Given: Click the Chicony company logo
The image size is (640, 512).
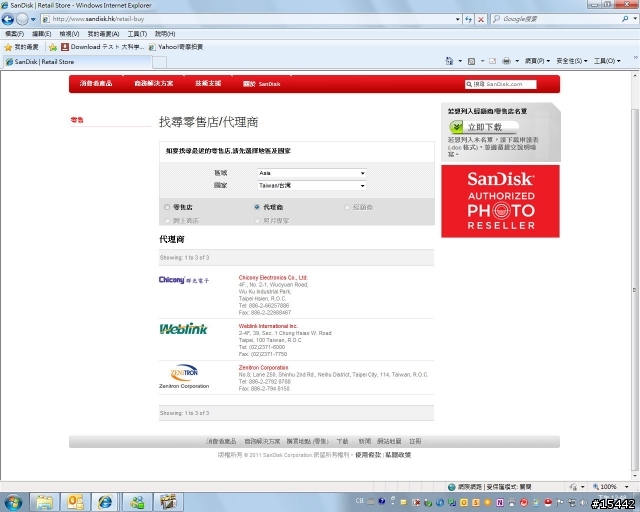Looking at the screenshot, I should (184, 280).
